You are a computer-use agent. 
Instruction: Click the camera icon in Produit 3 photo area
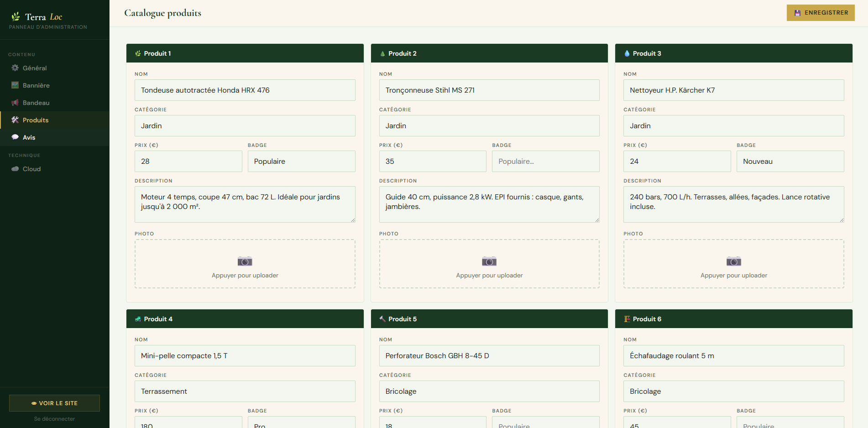(734, 261)
